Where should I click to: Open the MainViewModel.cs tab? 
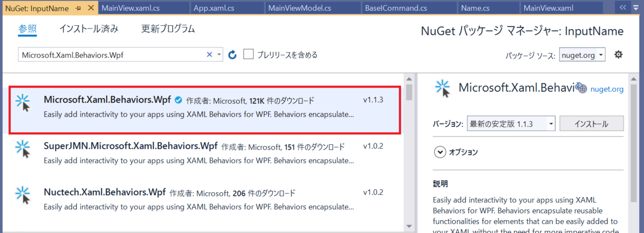click(299, 8)
